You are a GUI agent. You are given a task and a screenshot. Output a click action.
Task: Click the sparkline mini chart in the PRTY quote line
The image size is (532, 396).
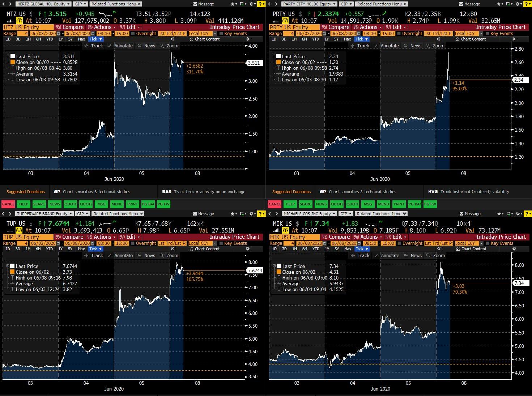[x=378, y=14]
